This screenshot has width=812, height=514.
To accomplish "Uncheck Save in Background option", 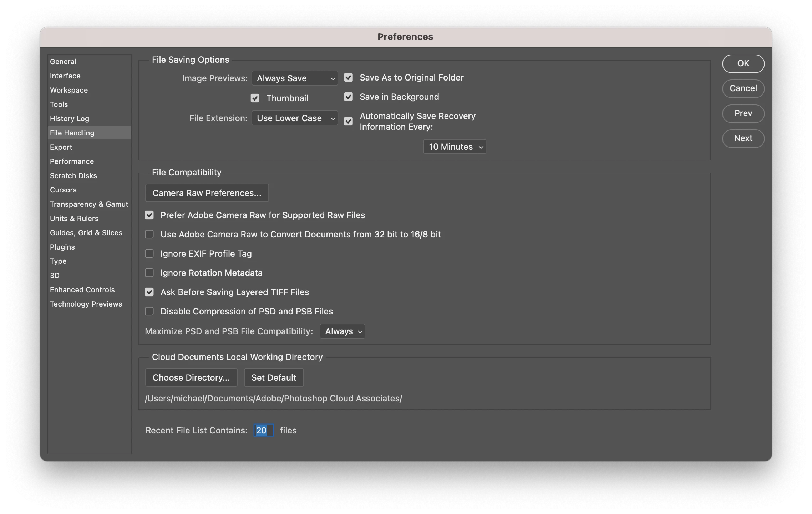I will pyautogui.click(x=349, y=97).
